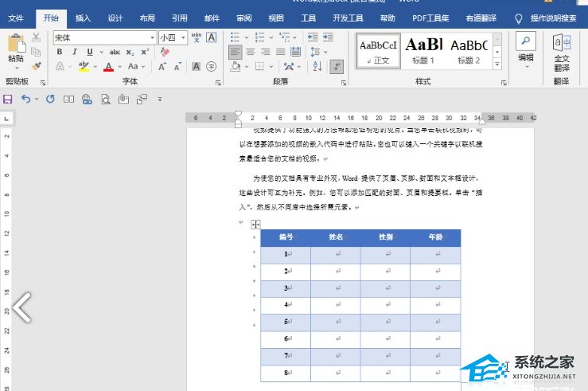Click the phonetic guide (wén) icon
Screen dimensions: 588x391
click(x=196, y=37)
